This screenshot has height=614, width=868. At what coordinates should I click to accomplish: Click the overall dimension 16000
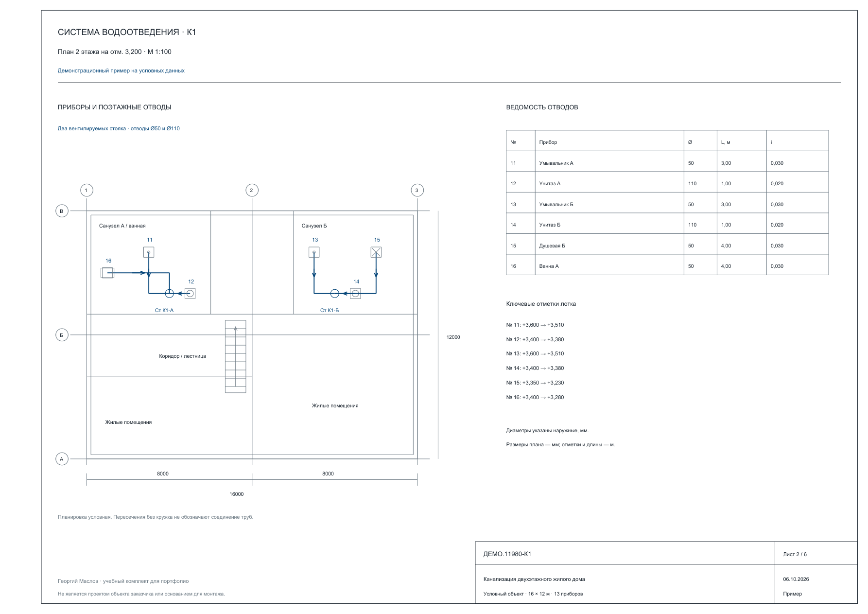tap(237, 494)
